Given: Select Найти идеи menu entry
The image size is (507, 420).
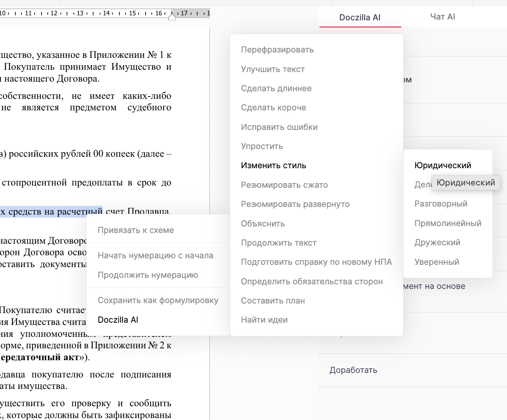Looking at the screenshot, I should pyautogui.click(x=264, y=320).
